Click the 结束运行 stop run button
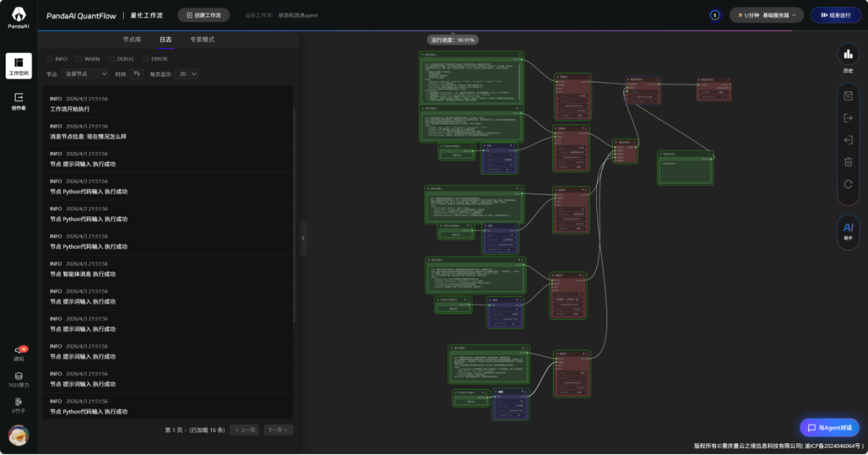The width and height of the screenshot is (868, 455). point(835,15)
